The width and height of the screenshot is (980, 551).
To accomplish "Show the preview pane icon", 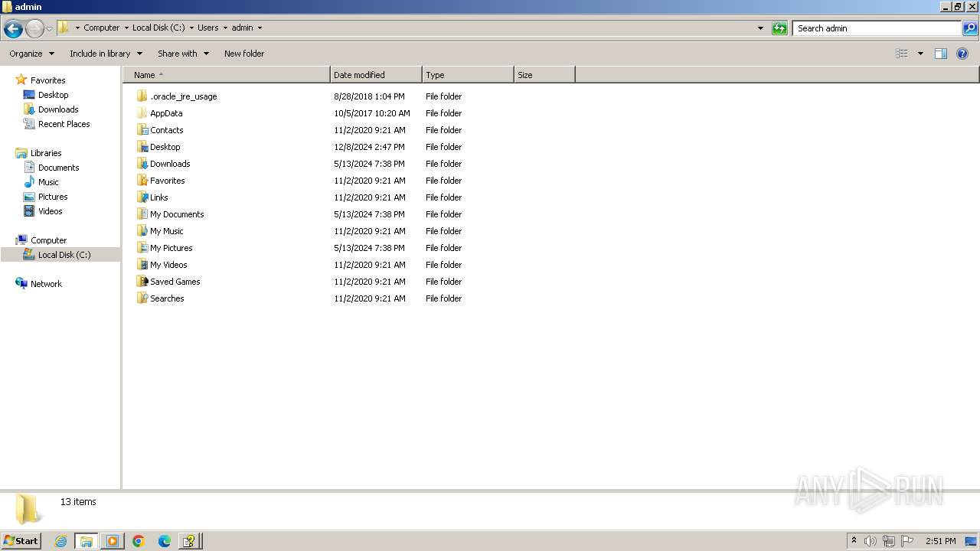I will (941, 54).
